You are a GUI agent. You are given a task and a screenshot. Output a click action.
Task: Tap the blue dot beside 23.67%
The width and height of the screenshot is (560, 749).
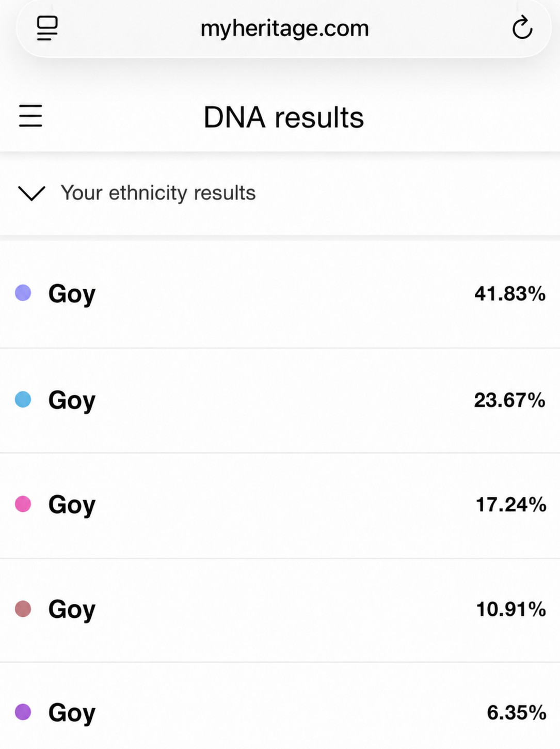coord(23,399)
